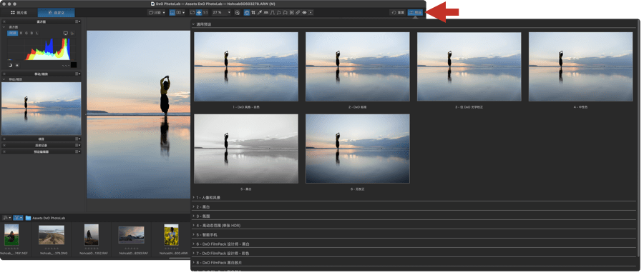This screenshot has width=644, height=275.
Task: Select RGB histogram channel
Action: tap(13, 33)
